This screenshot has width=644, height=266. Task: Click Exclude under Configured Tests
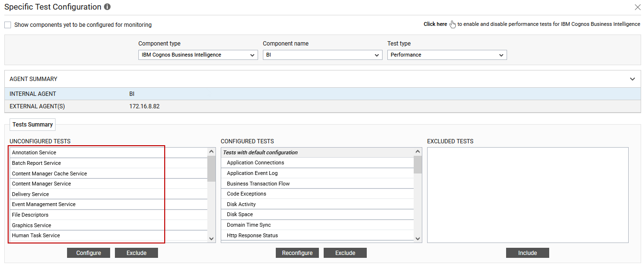[345, 253]
